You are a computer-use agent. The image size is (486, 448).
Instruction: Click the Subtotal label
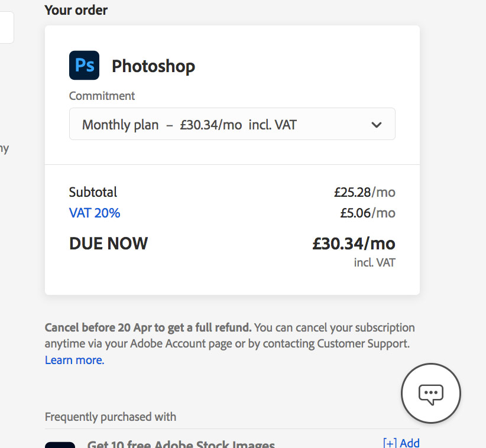pos(93,192)
